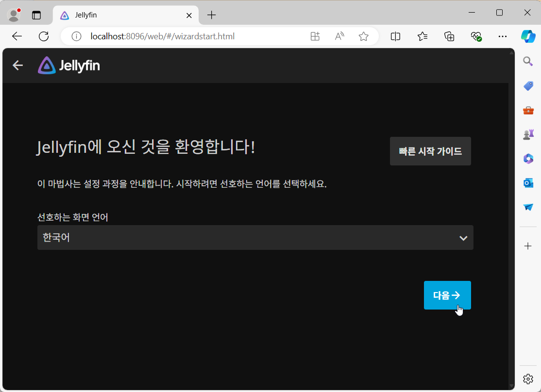Open the Favorites list icon

pyautogui.click(x=423, y=36)
